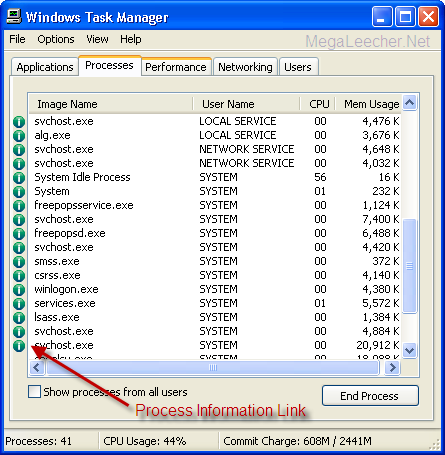Click vertical scrollbar up arrow

[409, 103]
